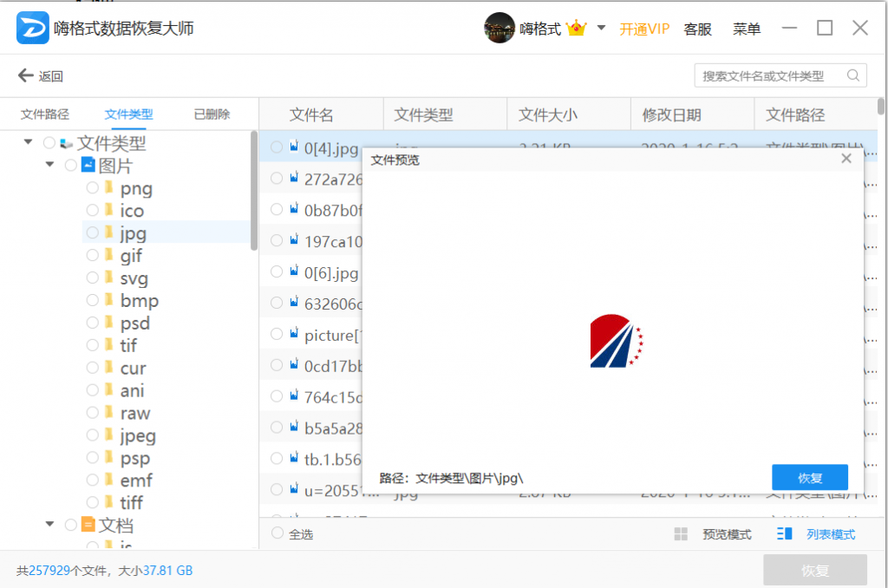Tick the checkbox for 272a726 file
Viewport: 888px width, 588px height.
(277, 179)
